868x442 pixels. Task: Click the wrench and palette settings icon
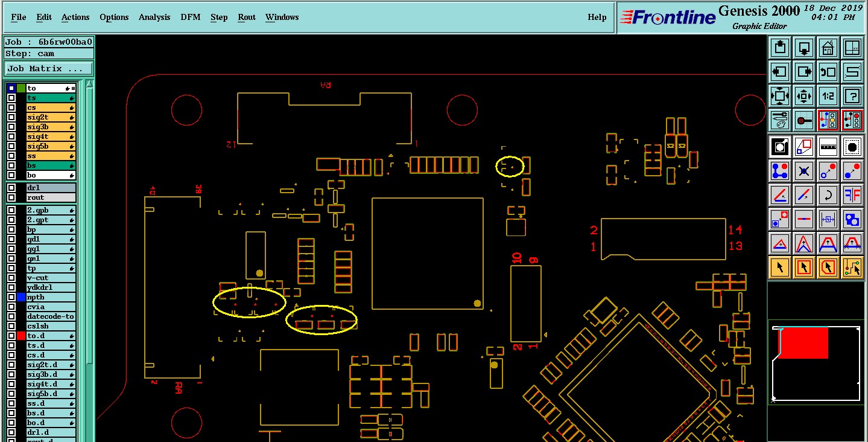point(780,120)
